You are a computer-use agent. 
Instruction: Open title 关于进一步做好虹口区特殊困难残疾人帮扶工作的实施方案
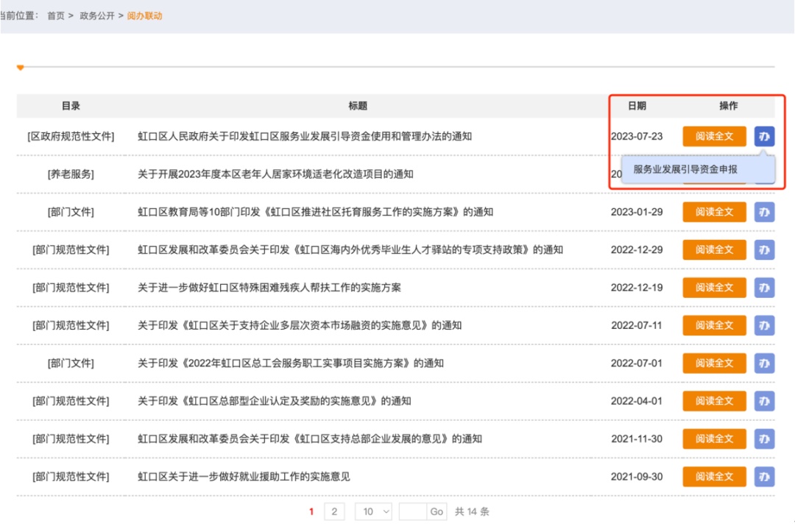click(269, 288)
